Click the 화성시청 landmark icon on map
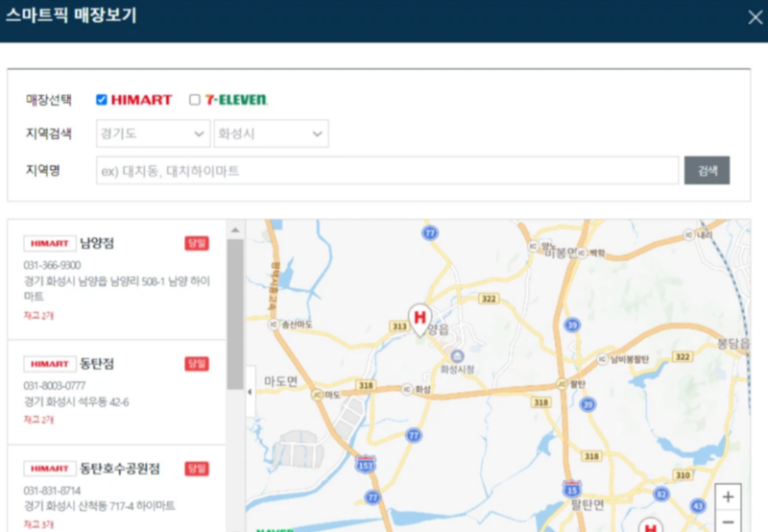Viewport: 768px width, 532px height. [x=457, y=356]
